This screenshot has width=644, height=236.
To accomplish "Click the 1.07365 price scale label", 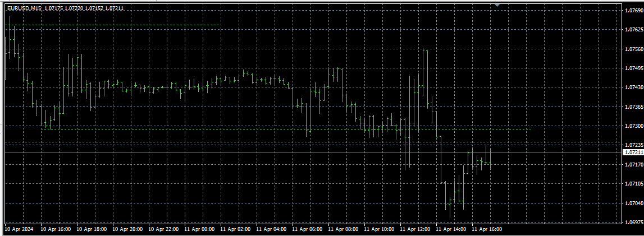I will [633, 107].
